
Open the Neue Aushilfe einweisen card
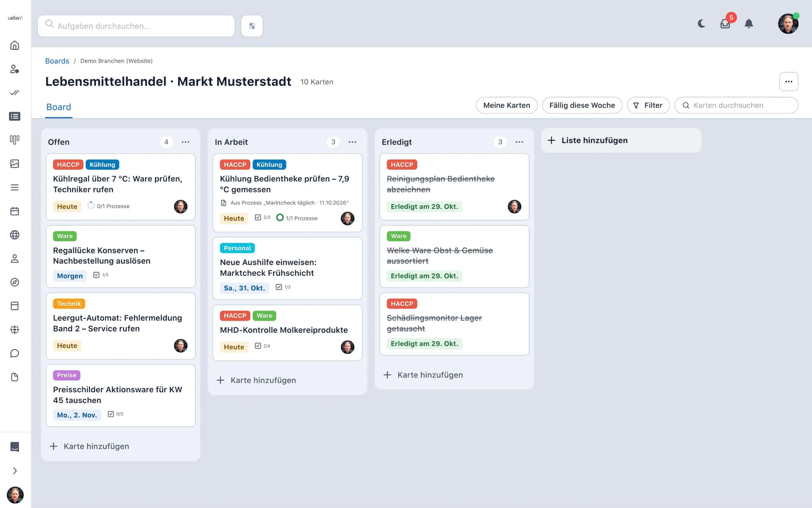(287, 268)
